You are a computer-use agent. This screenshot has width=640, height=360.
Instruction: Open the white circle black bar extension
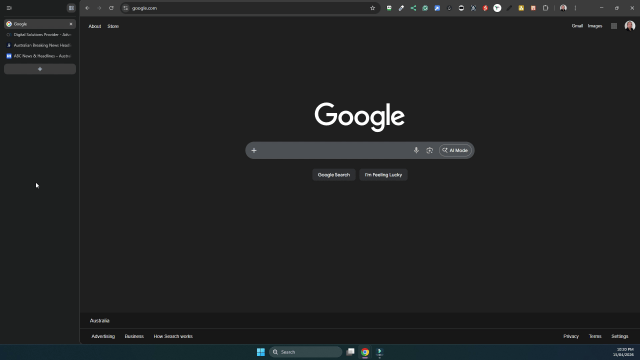(461, 8)
